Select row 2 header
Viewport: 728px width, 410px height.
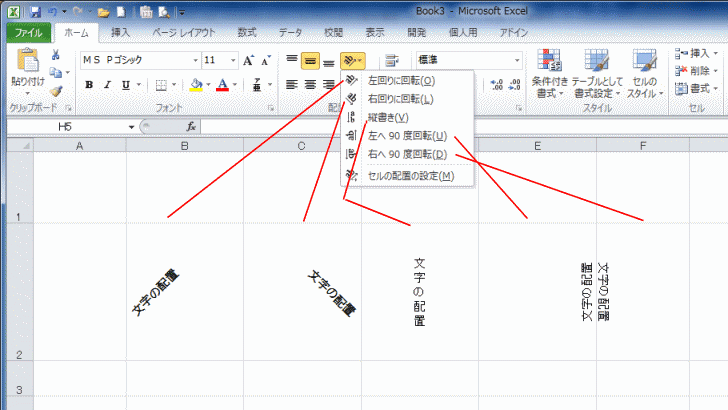pos(20,292)
